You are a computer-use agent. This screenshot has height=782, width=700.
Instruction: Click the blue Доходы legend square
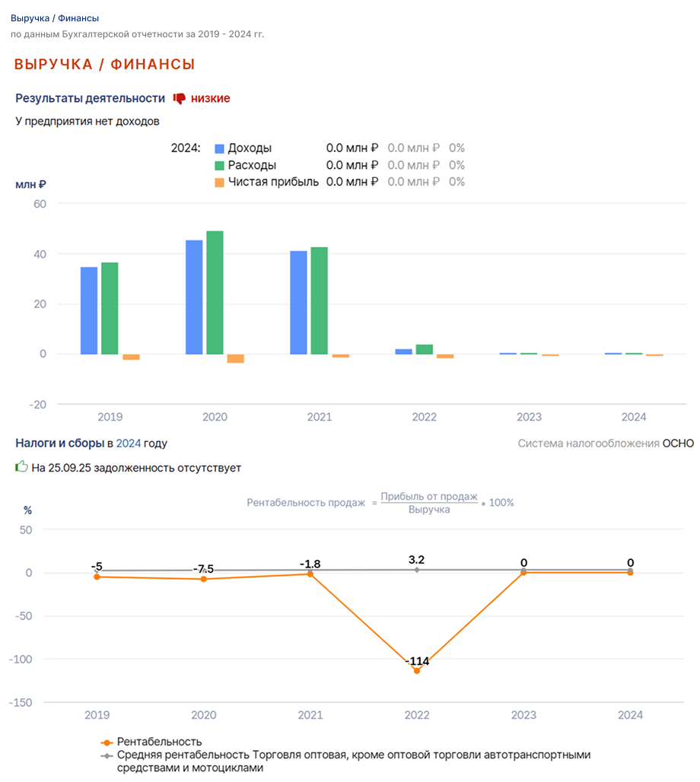pos(219,148)
